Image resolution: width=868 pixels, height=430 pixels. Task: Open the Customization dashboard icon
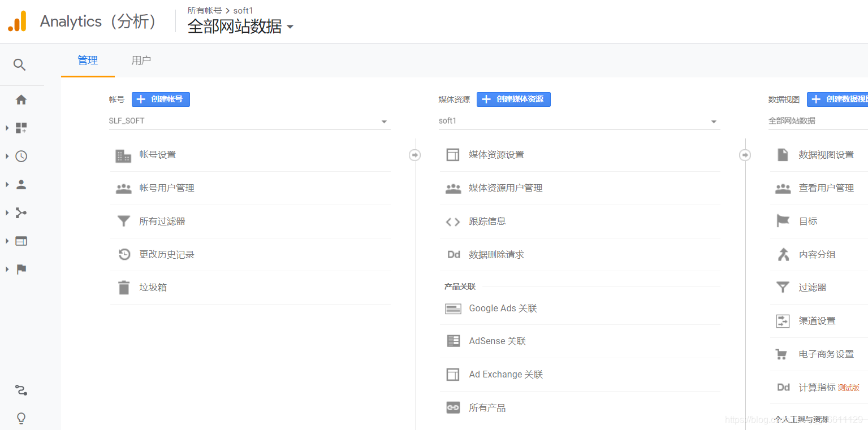point(21,128)
